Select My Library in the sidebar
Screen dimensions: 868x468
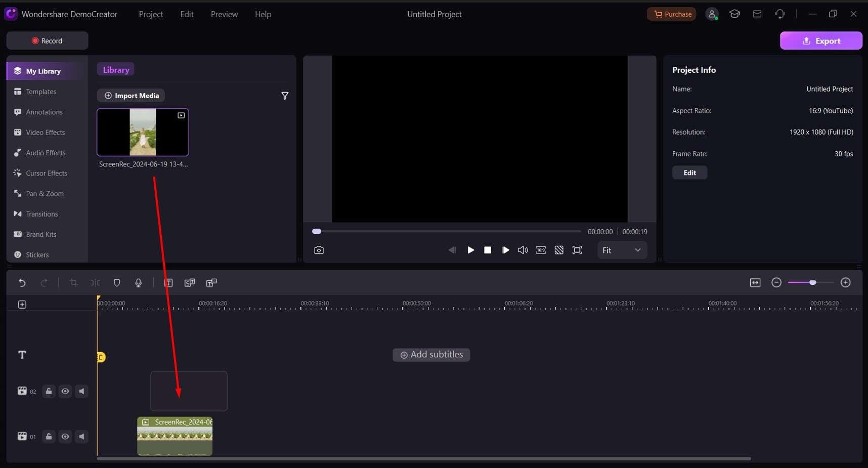pyautogui.click(x=46, y=71)
